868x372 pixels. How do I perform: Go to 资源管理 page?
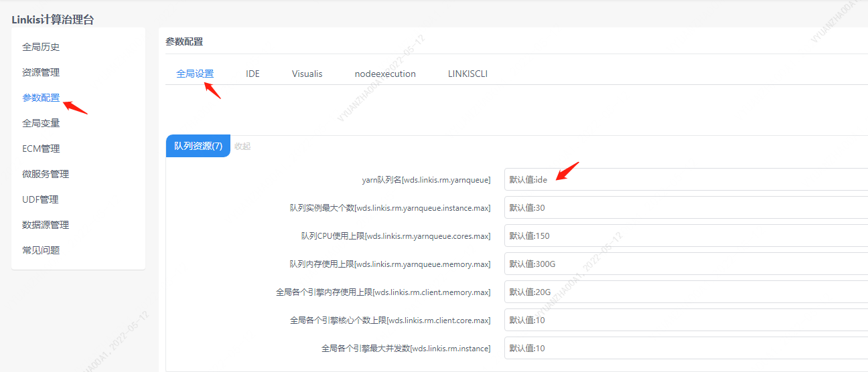pyautogui.click(x=41, y=72)
